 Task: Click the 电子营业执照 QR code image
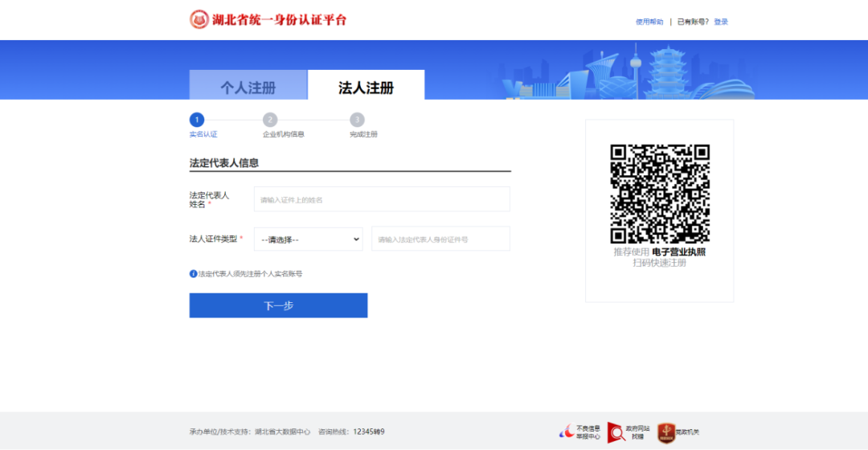click(x=659, y=194)
